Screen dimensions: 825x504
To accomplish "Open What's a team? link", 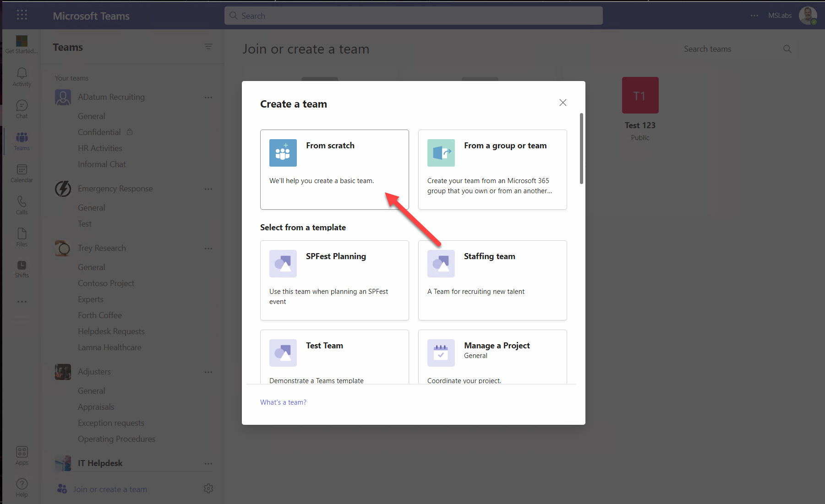I will (x=283, y=402).
